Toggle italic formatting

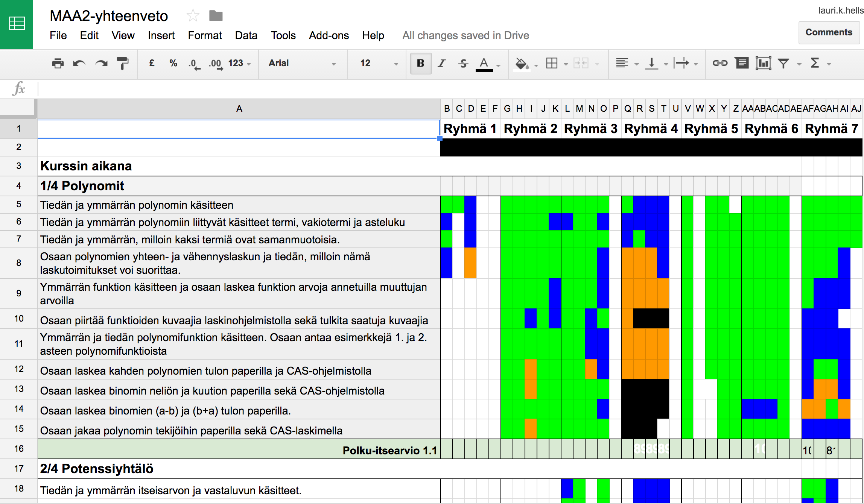442,63
